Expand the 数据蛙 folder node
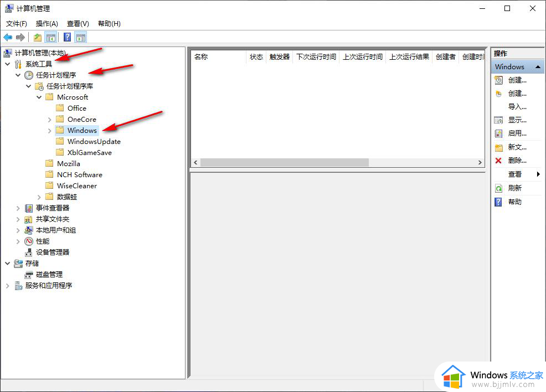 click(x=39, y=198)
